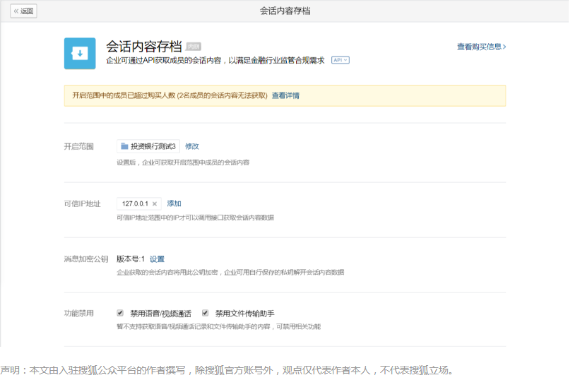The image size is (580, 392).
Task: Click hint text 企业获取的会话内容将用此公钥加密
Action: tap(167, 272)
